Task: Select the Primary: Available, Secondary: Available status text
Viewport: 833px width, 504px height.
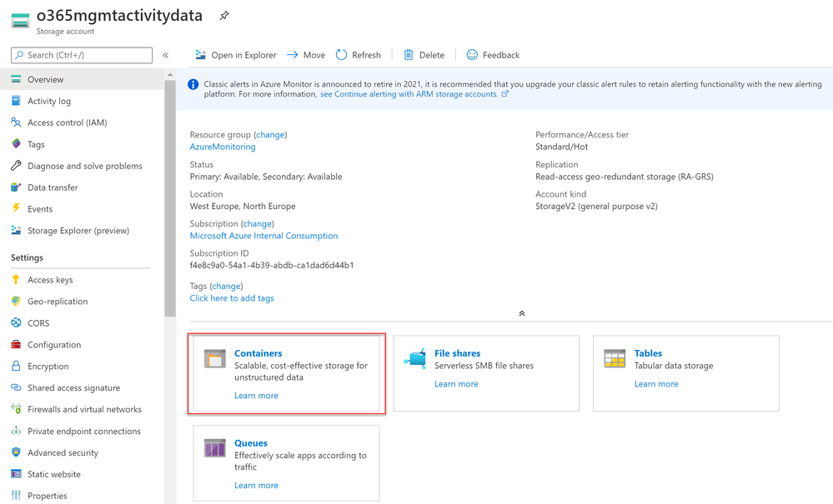Action: click(x=266, y=177)
